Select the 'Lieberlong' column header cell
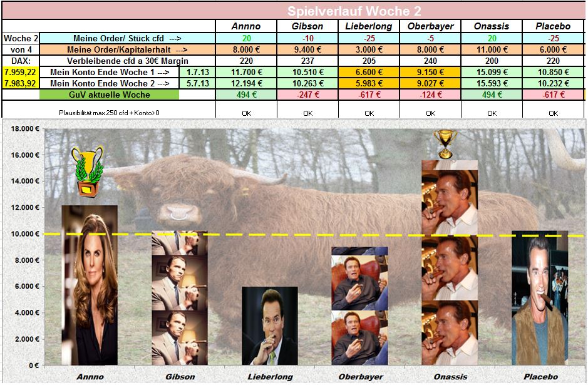Image resolution: width=588 pixels, height=385 pixels. point(369,26)
